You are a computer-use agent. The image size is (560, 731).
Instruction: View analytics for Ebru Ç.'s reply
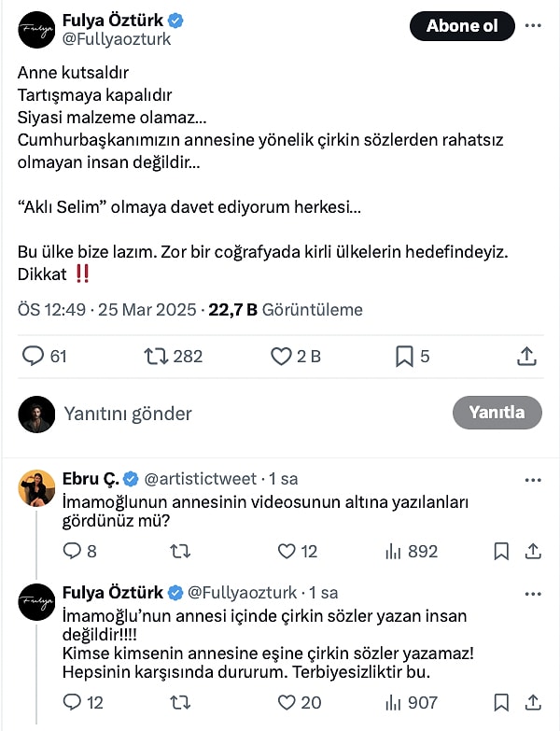coord(393,551)
